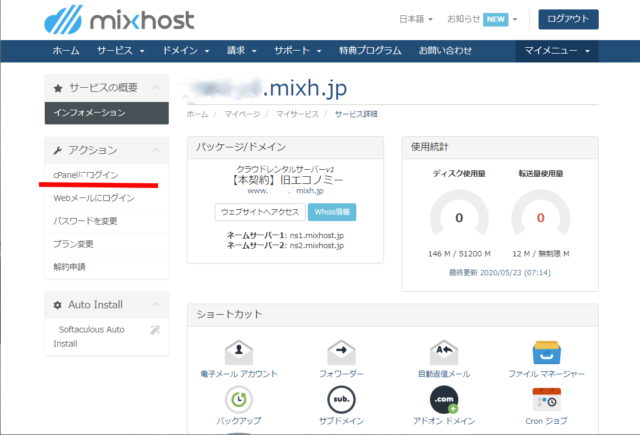Collapse the Auto Install panel chevron
640x435 pixels.
154,304
